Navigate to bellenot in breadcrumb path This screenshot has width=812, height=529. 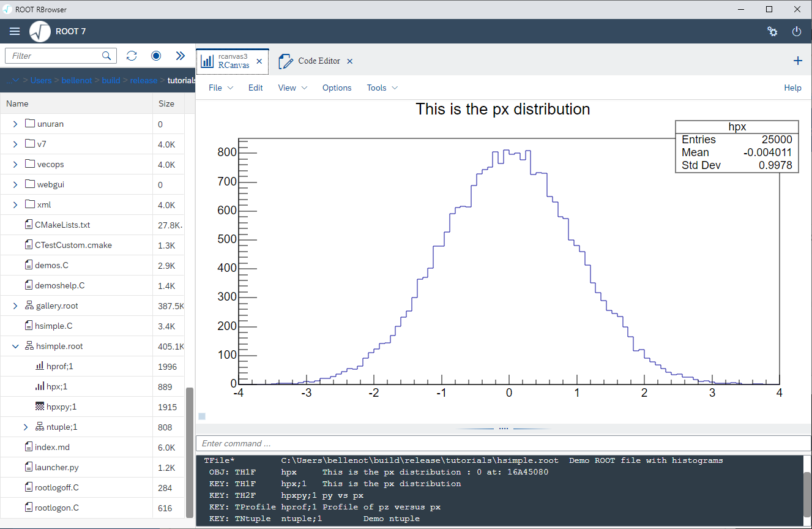78,80
